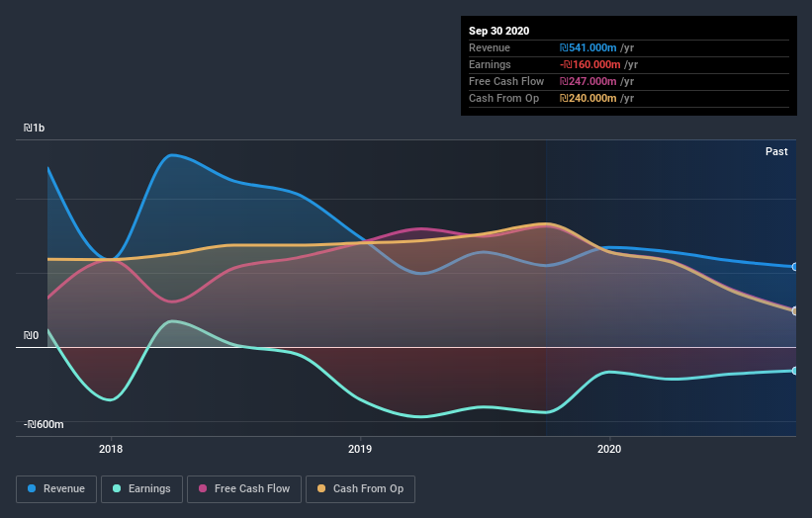This screenshot has height=518, width=812.
Task: Toggle the Earnings legend button
Action: (x=141, y=489)
